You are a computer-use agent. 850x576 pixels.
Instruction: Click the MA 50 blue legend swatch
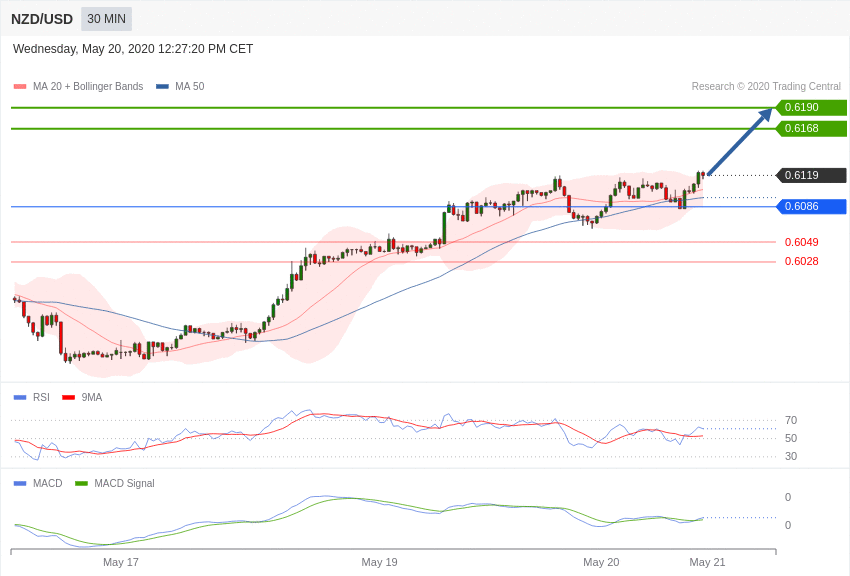click(162, 86)
